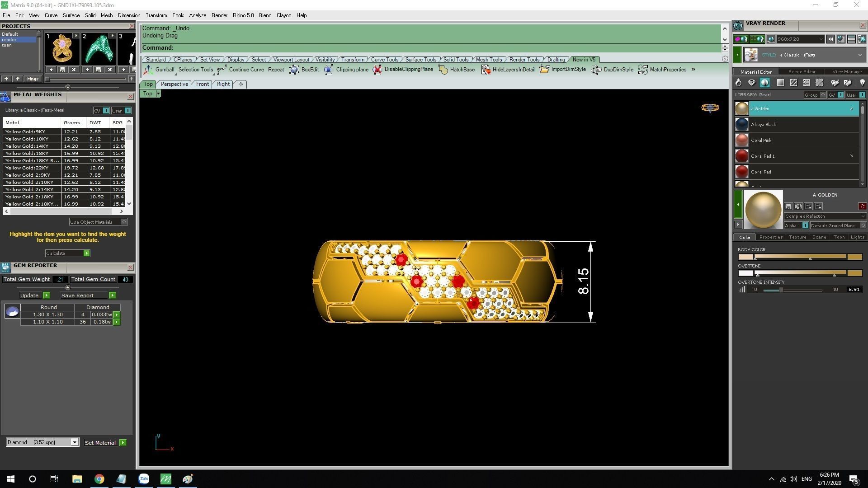Click the Save Report button
868x488 pixels.
click(88, 296)
